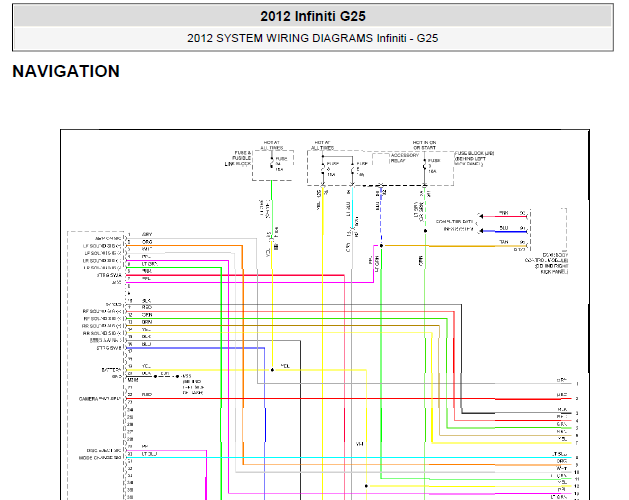Image resolution: width=629 pixels, height=500 pixels.
Task: Click the 'STRG SW B' connector label
Action: (x=109, y=348)
